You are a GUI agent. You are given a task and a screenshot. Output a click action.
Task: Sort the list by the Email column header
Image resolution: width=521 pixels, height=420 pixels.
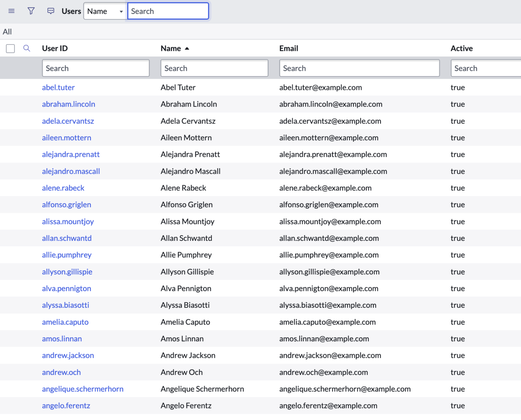point(288,48)
